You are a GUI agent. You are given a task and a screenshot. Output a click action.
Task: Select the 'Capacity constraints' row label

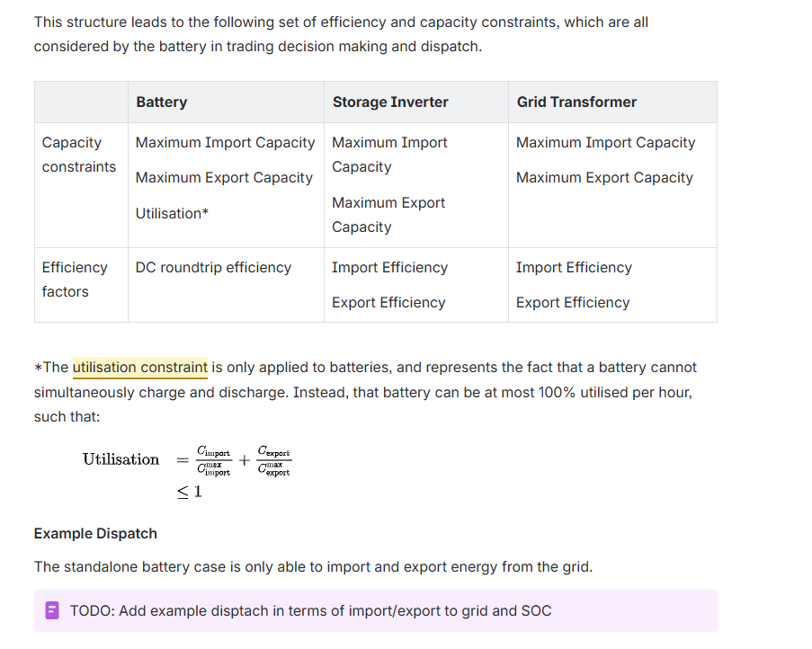(79, 155)
